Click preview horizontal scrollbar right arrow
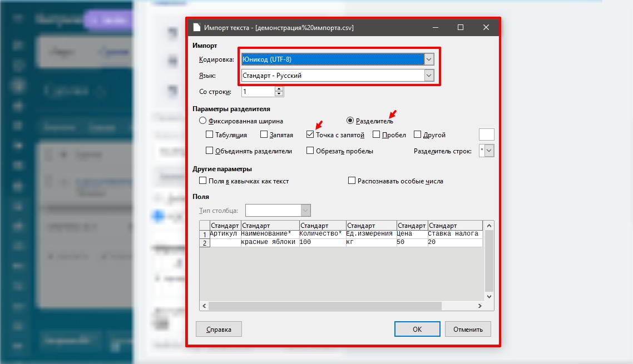The image size is (633, 364). click(479, 306)
